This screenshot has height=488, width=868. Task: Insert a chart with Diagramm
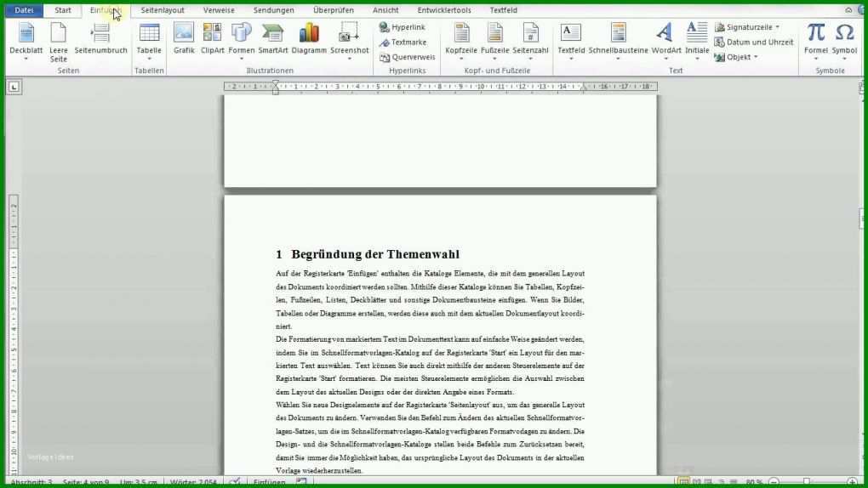point(309,39)
